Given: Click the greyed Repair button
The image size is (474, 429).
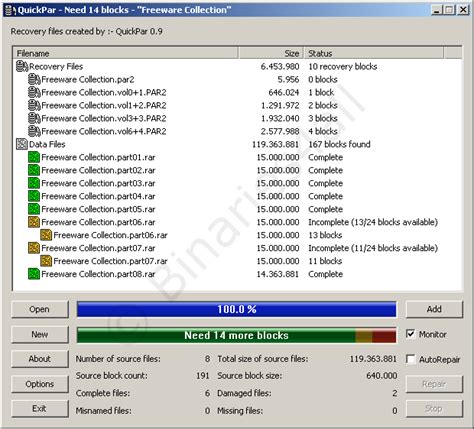Looking at the screenshot, I should (434, 384).
